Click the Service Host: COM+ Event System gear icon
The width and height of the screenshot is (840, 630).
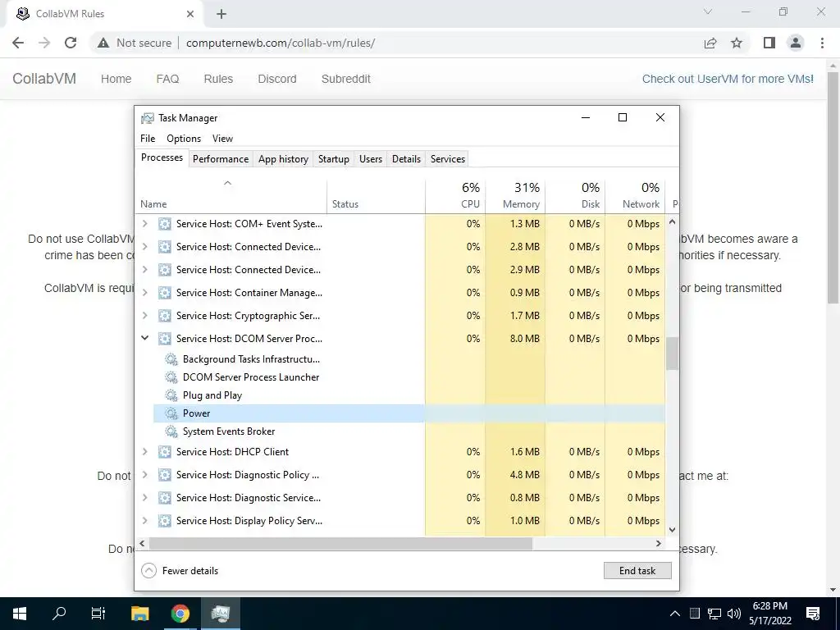click(164, 224)
